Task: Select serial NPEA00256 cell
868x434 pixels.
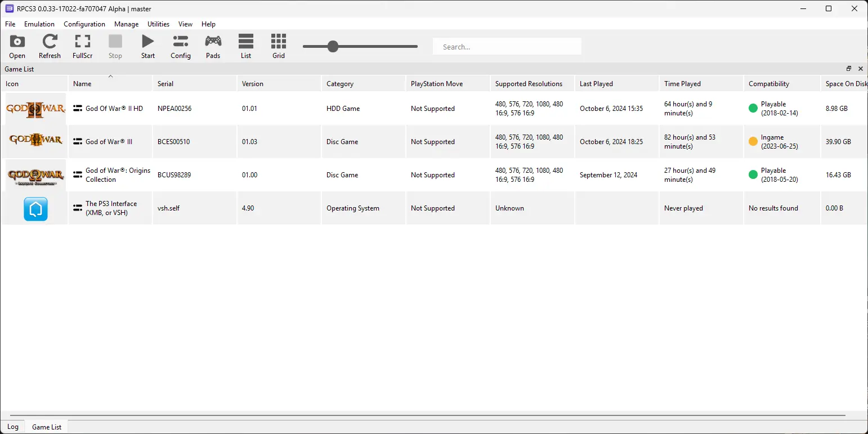Action: point(195,109)
